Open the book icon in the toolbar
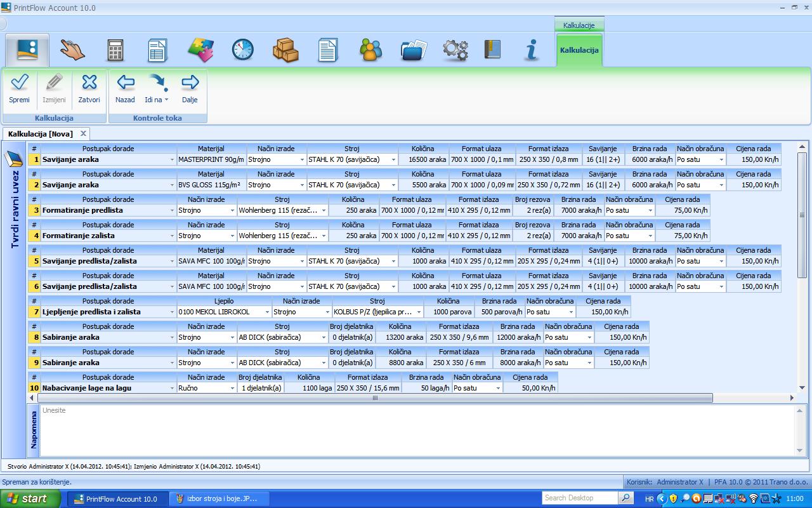 pyautogui.click(x=492, y=50)
